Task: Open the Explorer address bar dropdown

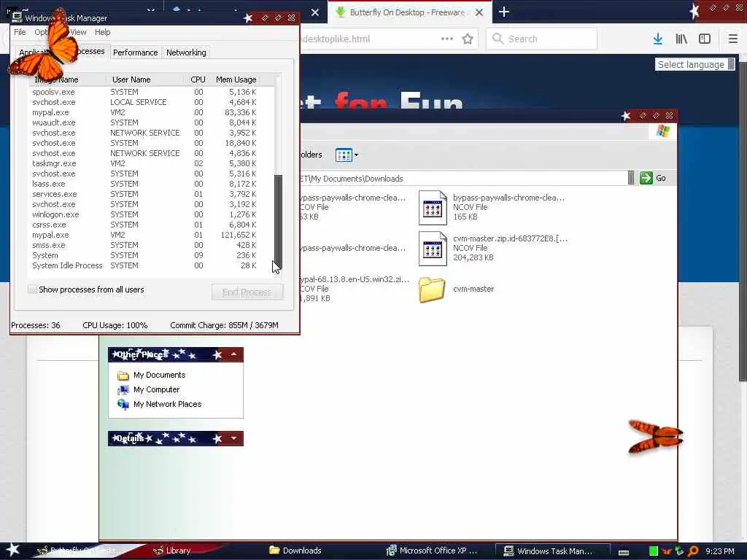Action: click(x=631, y=178)
